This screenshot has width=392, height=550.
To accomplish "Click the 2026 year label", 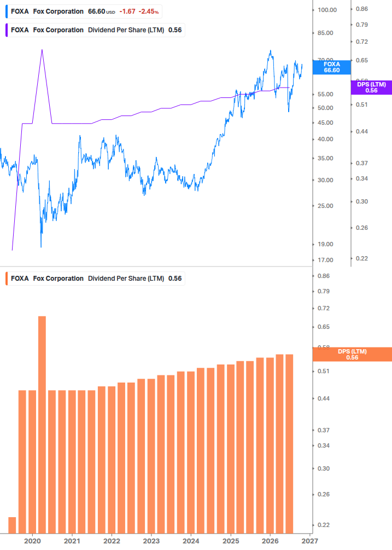I will [x=270, y=541].
